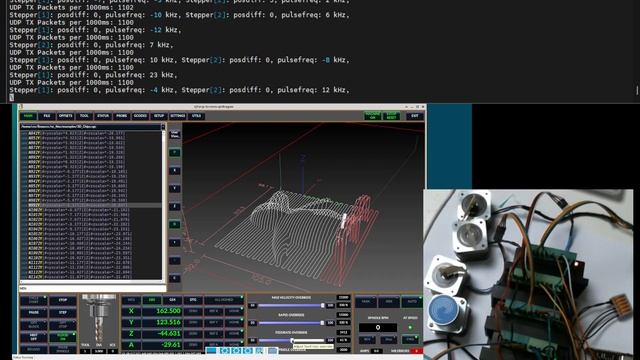Open the GCODES tab
This screenshot has width=640, height=360.
[140, 116]
